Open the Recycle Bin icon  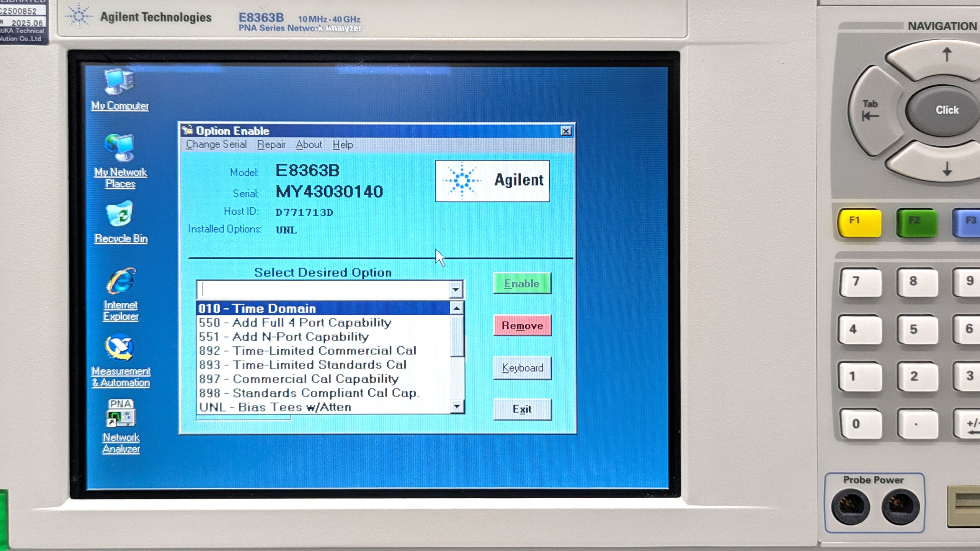point(120,214)
